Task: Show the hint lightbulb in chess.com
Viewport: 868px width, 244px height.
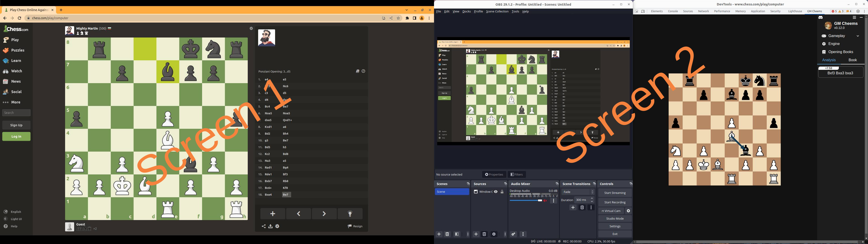Action: 350,214
